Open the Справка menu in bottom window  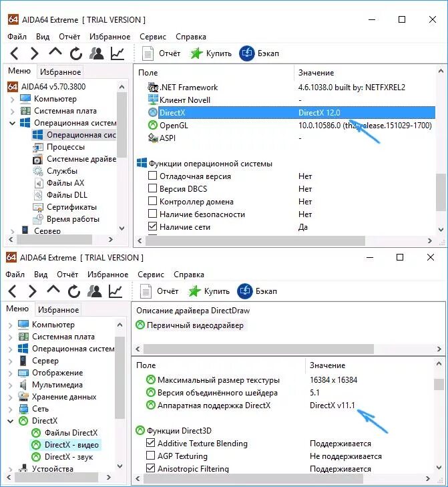(x=189, y=275)
